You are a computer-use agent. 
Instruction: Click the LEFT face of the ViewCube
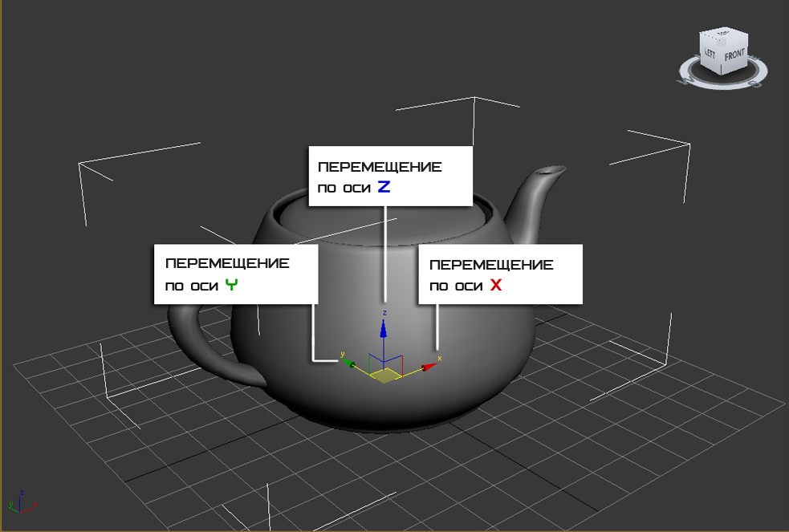[710, 52]
